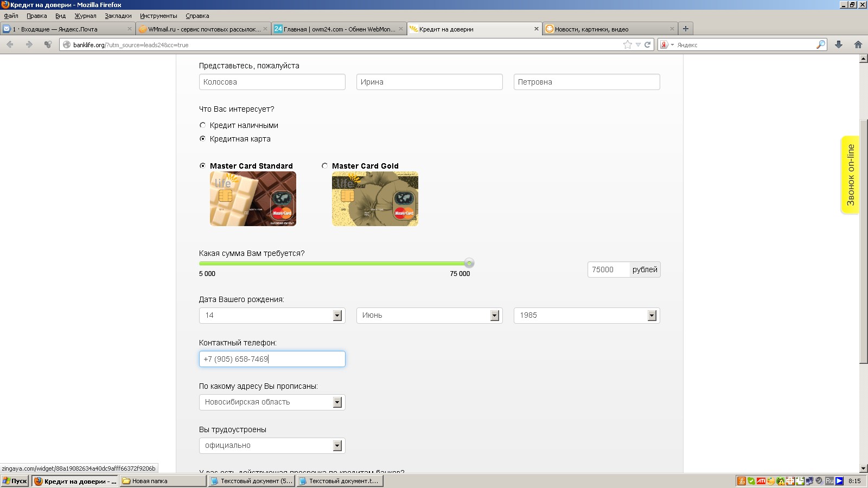Click the Звонок on-line side button
This screenshot has width=868, height=488.
click(x=850, y=175)
